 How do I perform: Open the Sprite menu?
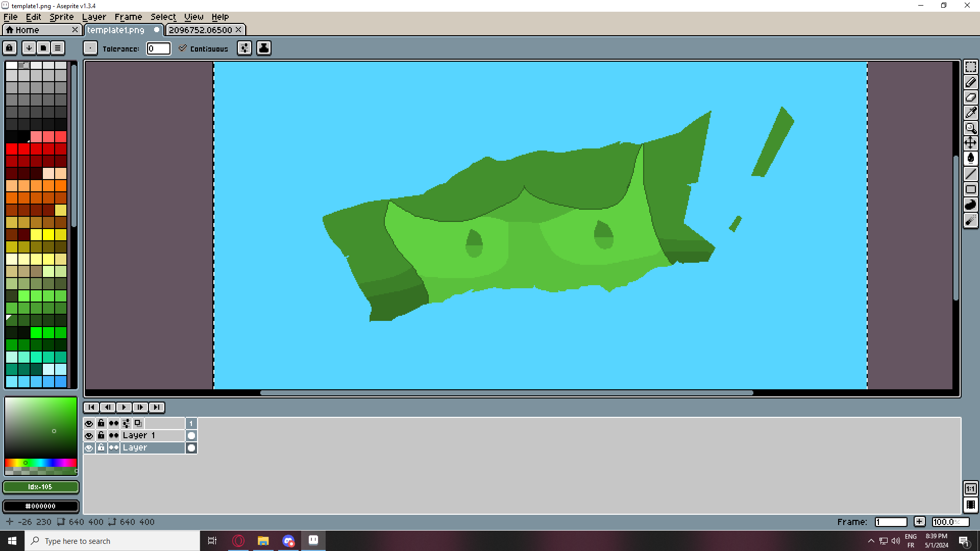(x=61, y=17)
